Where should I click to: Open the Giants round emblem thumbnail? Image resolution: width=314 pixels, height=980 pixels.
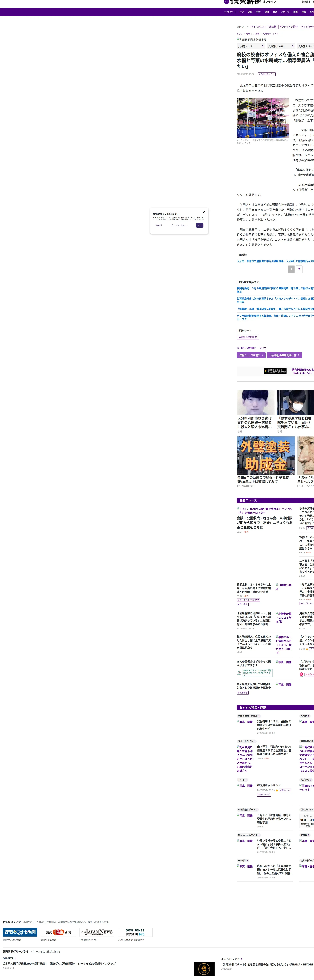click(204, 969)
